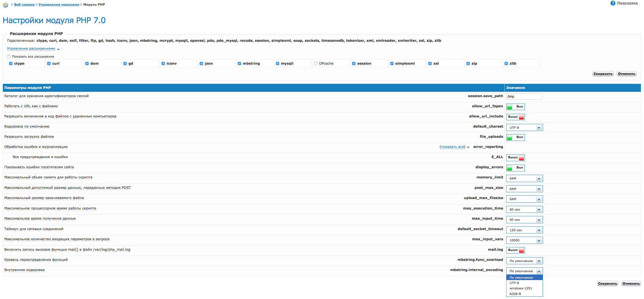644x299 pixels.
Task: Toggle the dom extension checkbox
Action: point(87,64)
